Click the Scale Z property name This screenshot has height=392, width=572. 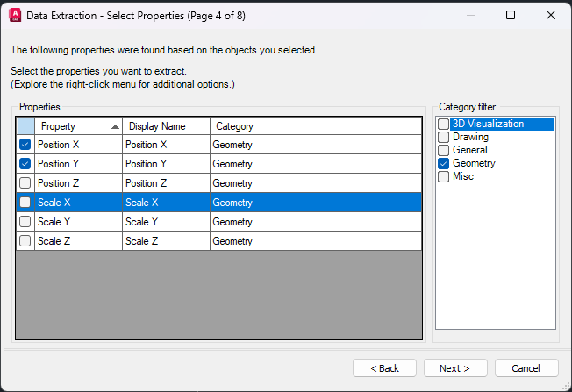(x=54, y=241)
